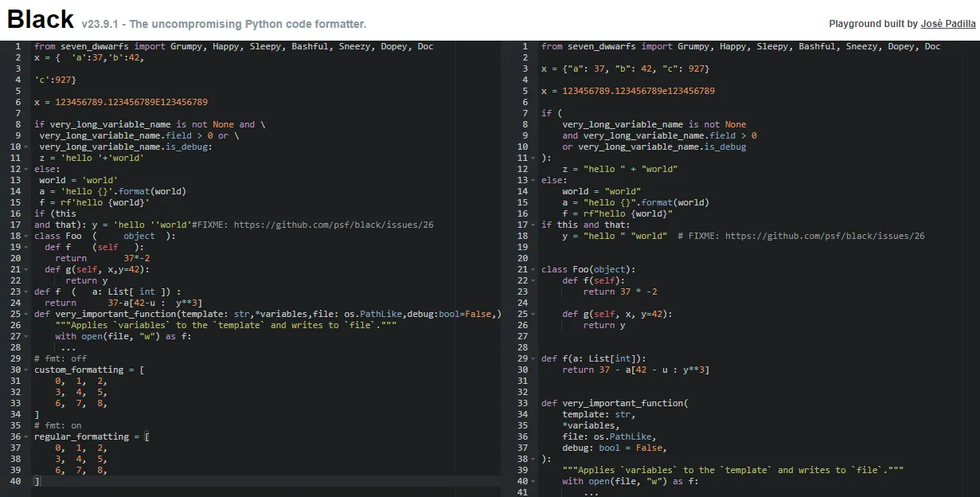
Task: Click z = 'hello '+'world' in input editor
Action: [x=92, y=158]
